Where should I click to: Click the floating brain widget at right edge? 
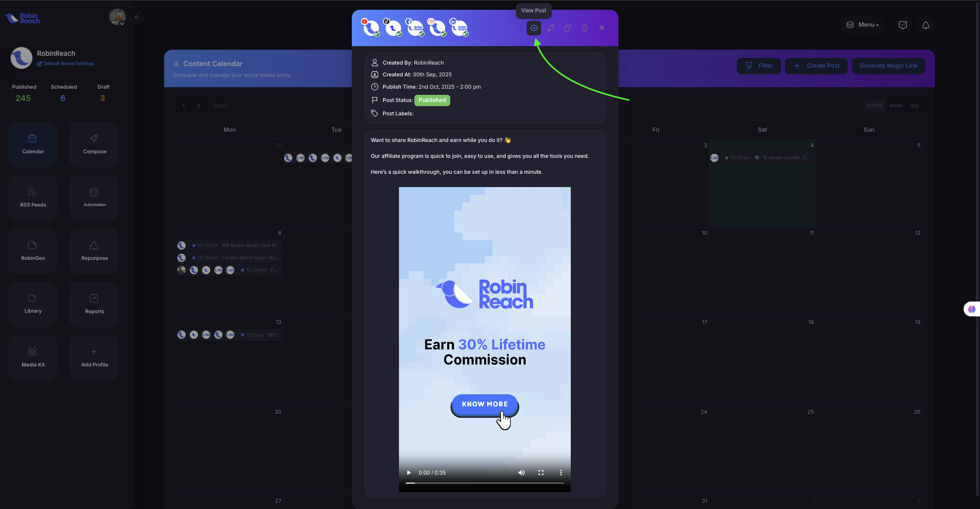coord(972,309)
